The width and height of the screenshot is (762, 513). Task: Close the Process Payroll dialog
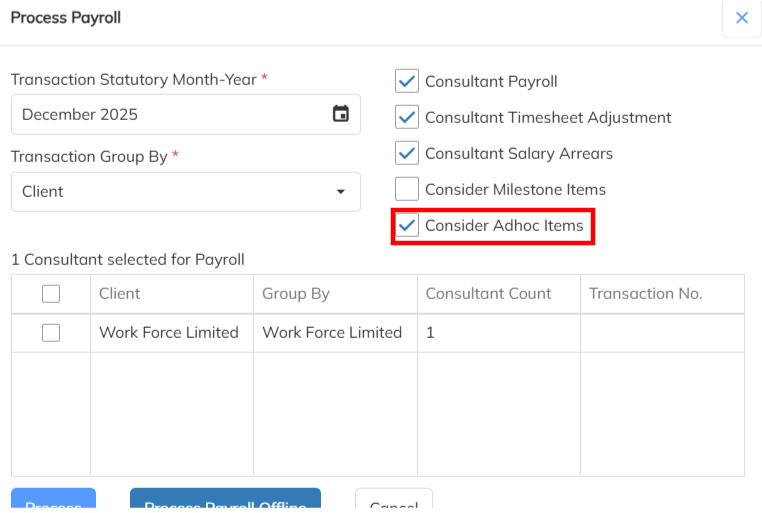tap(742, 18)
